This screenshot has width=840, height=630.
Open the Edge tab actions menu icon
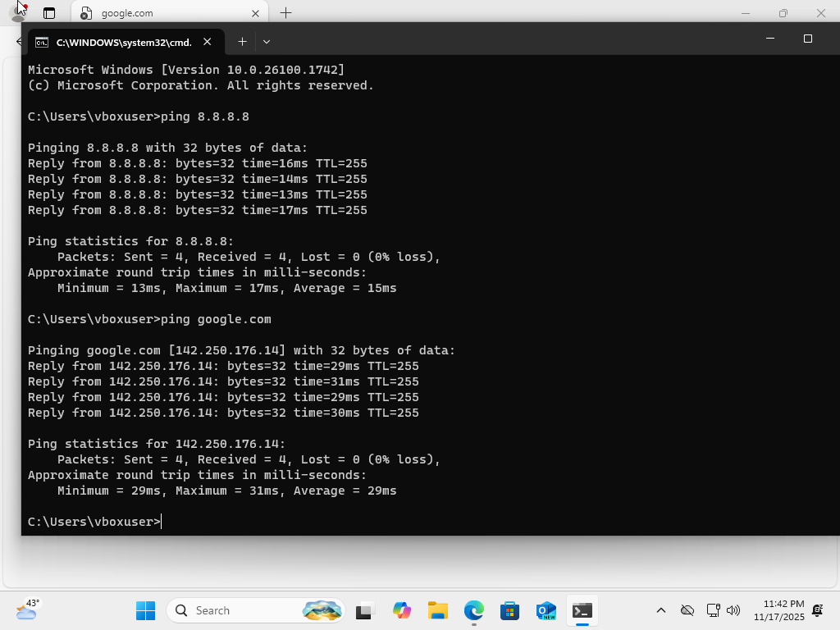point(49,13)
